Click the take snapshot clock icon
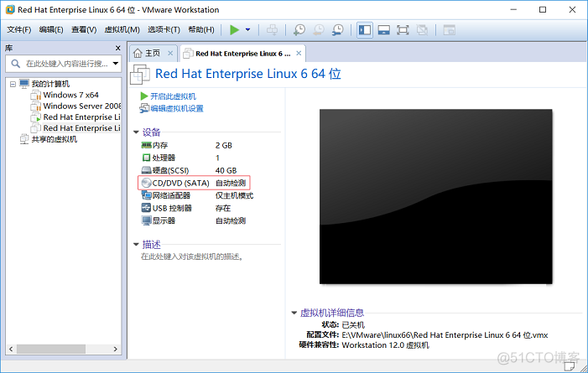 coord(299,29)
